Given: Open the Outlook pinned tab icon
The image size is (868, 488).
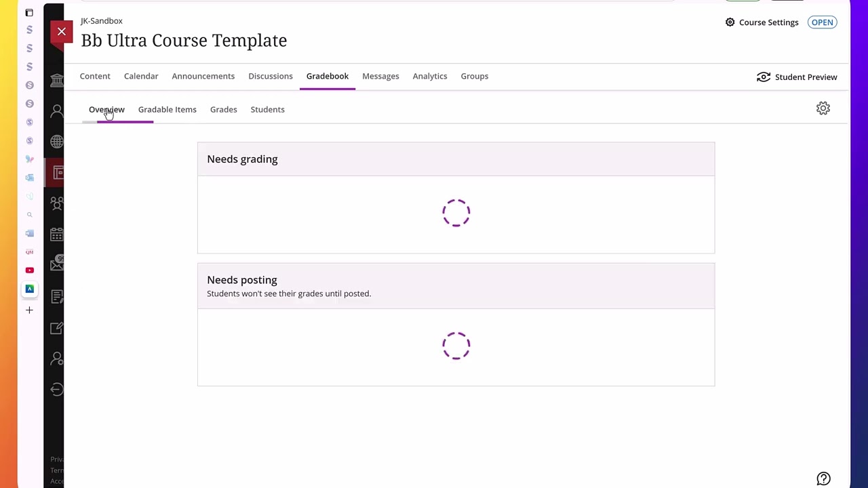Looking at the screenshot, I should (29, 178).
